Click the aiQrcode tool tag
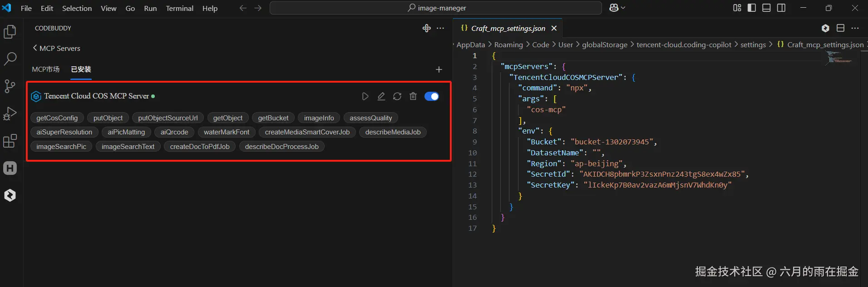 [174, 132]
